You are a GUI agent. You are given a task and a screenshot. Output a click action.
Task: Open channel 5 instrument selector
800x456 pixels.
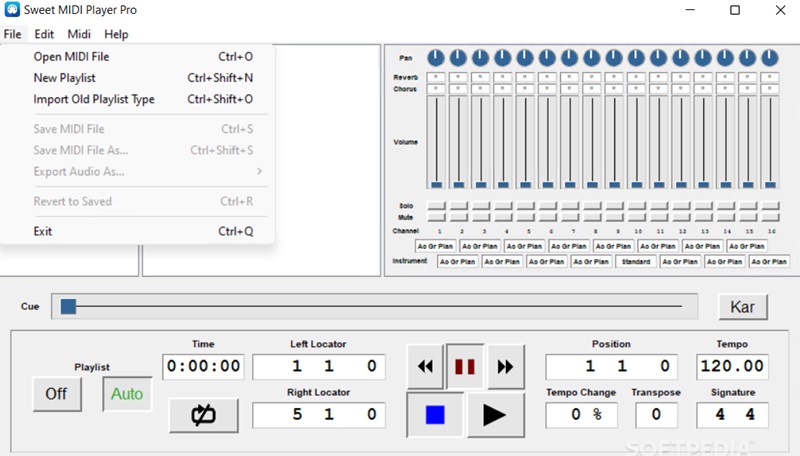click(x=524, y=246)
